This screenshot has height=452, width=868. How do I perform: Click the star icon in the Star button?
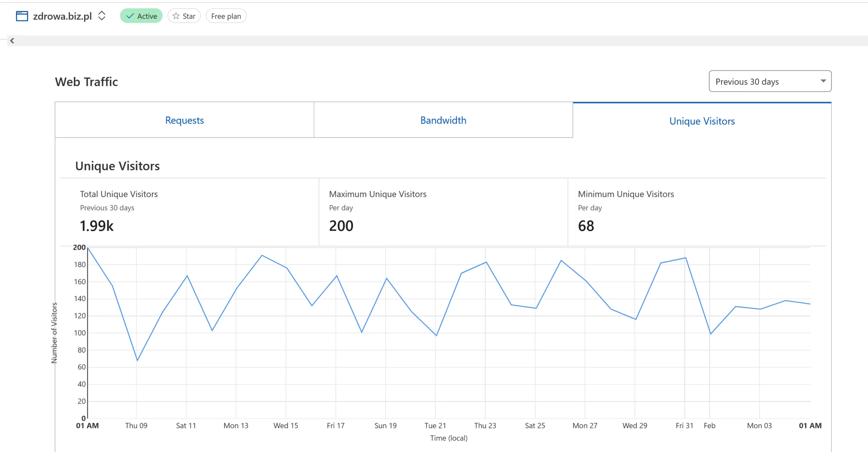176,16
